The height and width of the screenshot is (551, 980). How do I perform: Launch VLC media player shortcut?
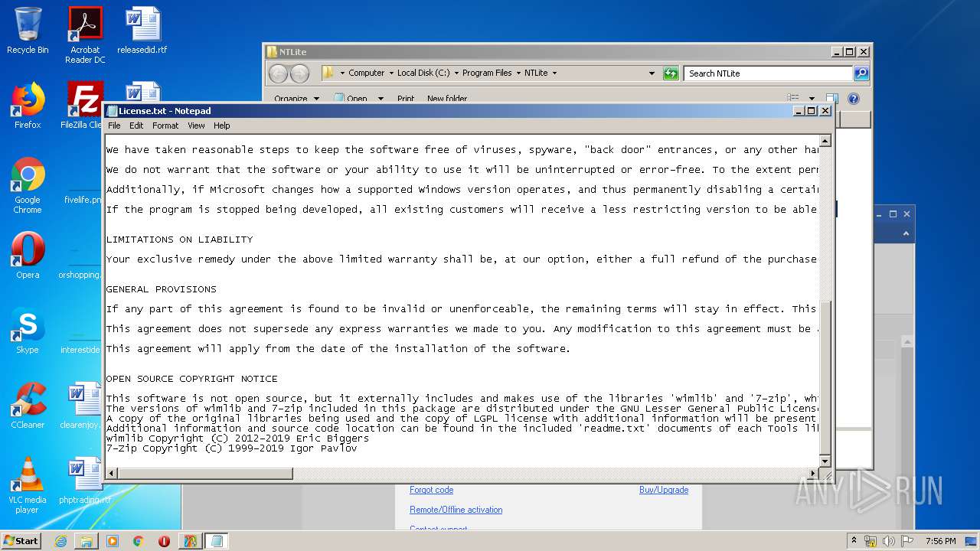point(28,486)
